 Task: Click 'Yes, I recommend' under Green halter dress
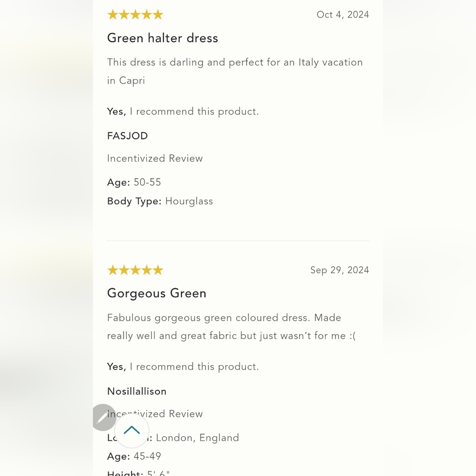183,111
